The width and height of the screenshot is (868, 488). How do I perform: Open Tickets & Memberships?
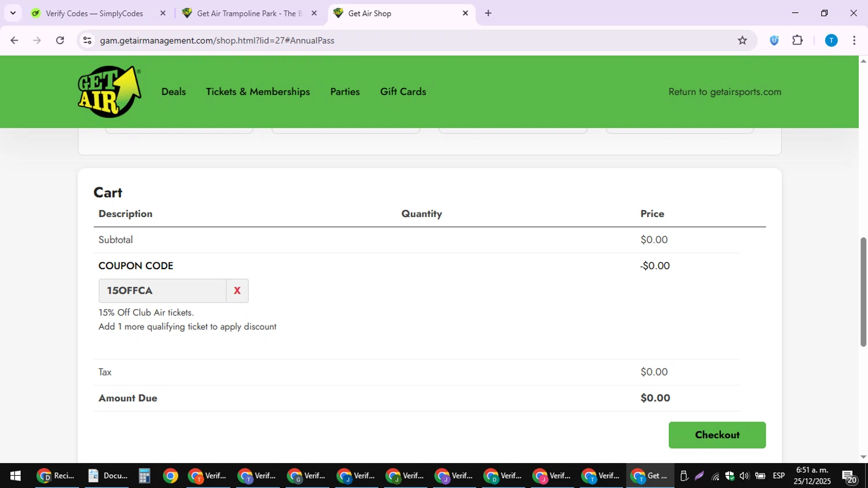pos(258,91)
